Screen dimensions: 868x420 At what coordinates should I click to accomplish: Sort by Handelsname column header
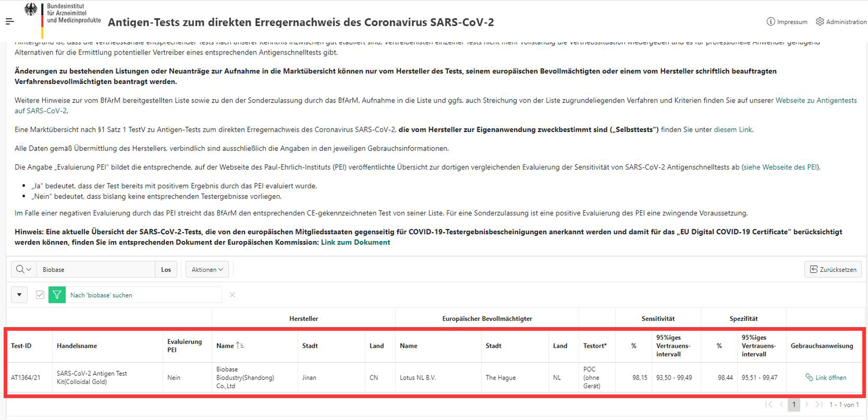108,346
